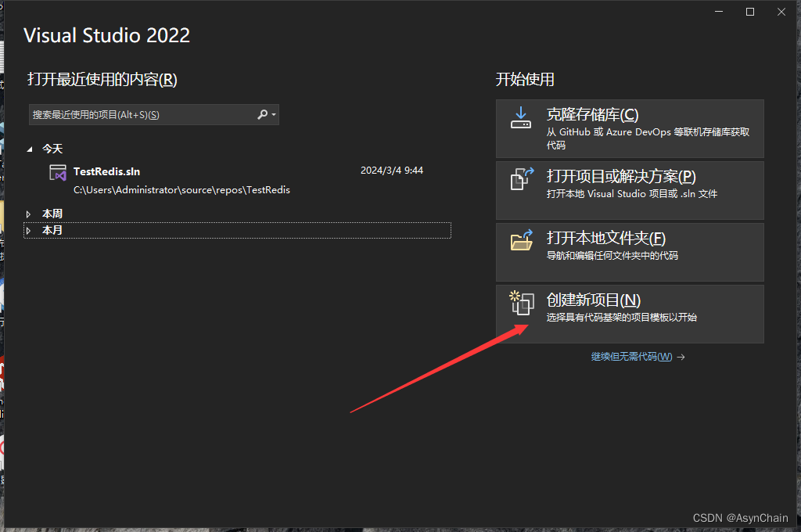Minimize the Visual Studio 2022 window
Screen dimensions: 801x532
(x=719, y=11)
